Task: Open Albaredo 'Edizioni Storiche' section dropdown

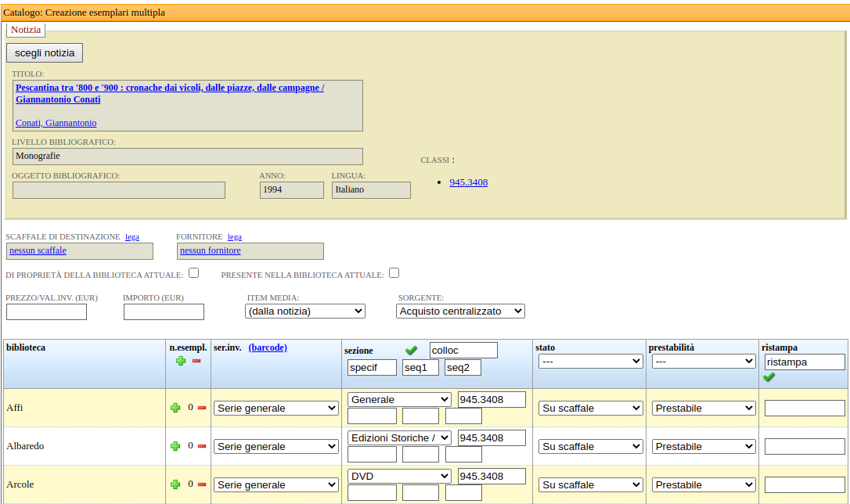Action: [x=399, y=438]
